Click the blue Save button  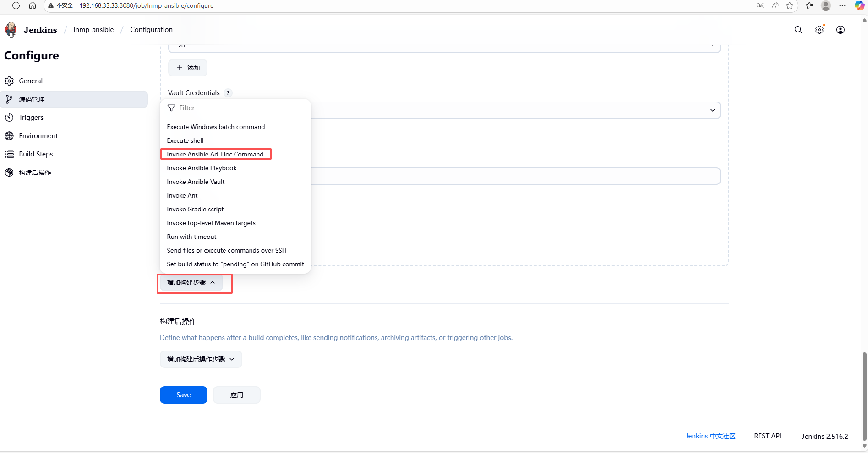point(184,395)
